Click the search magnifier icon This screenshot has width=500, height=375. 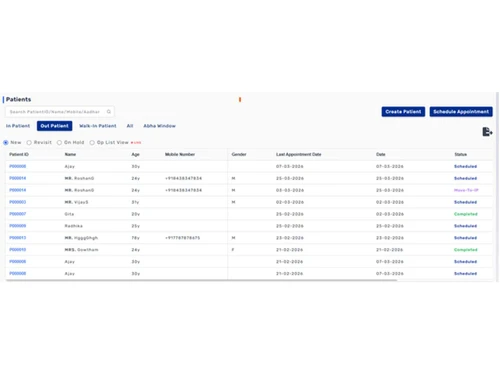click(x=109, y=112)
